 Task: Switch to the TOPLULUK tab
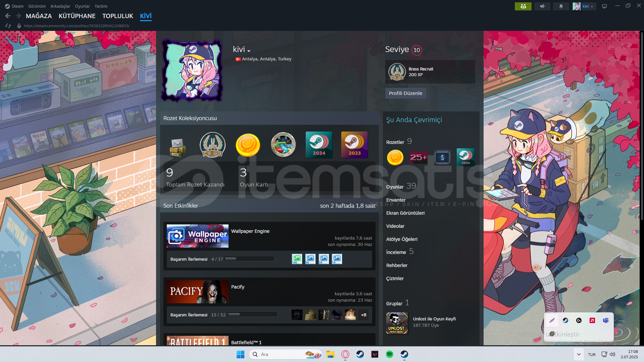click(118, 16)
